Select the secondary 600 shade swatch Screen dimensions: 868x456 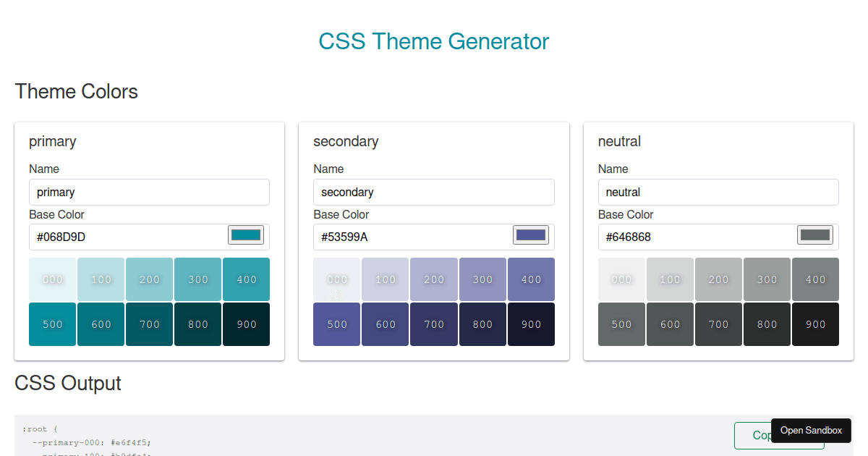385,324
